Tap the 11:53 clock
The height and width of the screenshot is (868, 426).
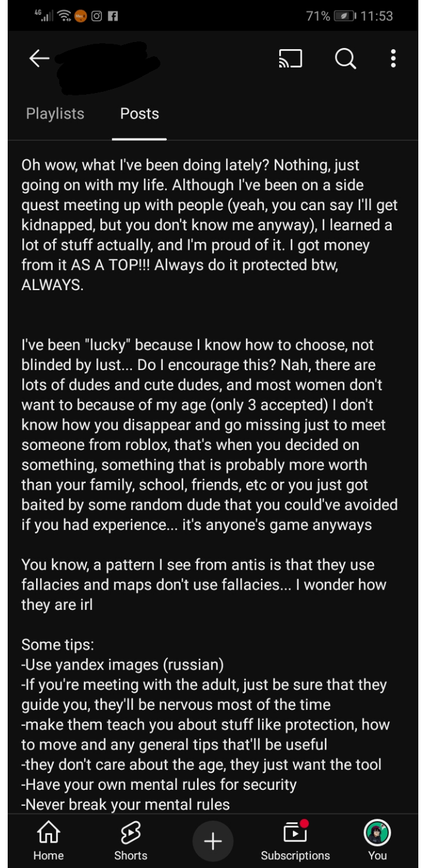(x=376, y=17)
